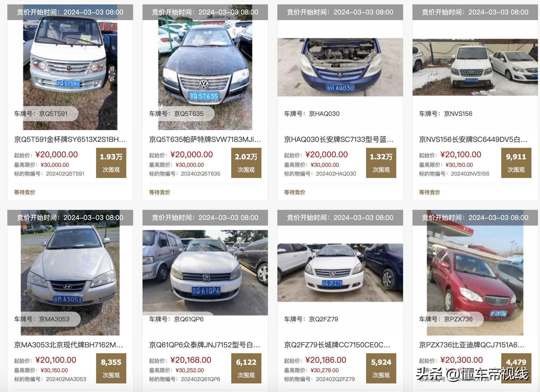This screenshot has height=392, width=540.
Task: Open the silver Hyundai 京MA3053 photo
Action: point(70,273)
